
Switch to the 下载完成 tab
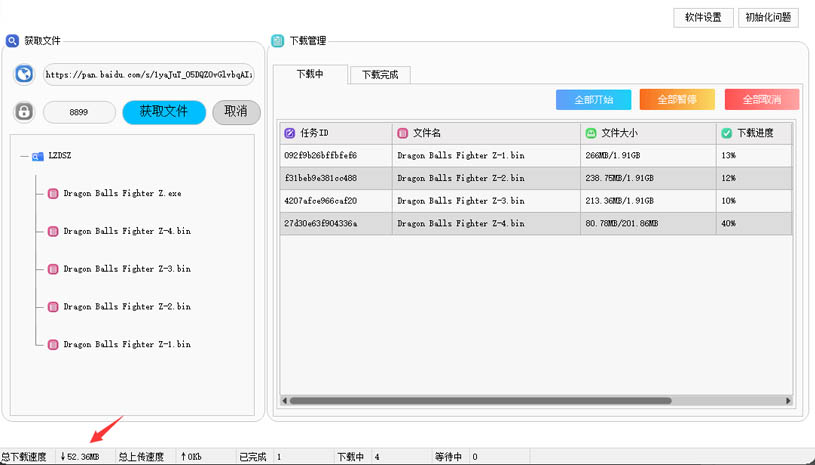[379, 75]
